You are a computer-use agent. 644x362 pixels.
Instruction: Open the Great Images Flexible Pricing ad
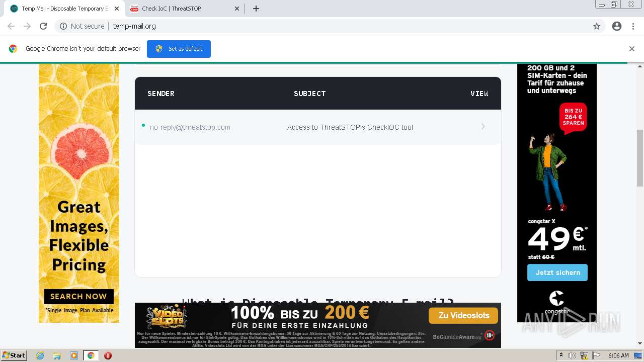tap(79, 194)
